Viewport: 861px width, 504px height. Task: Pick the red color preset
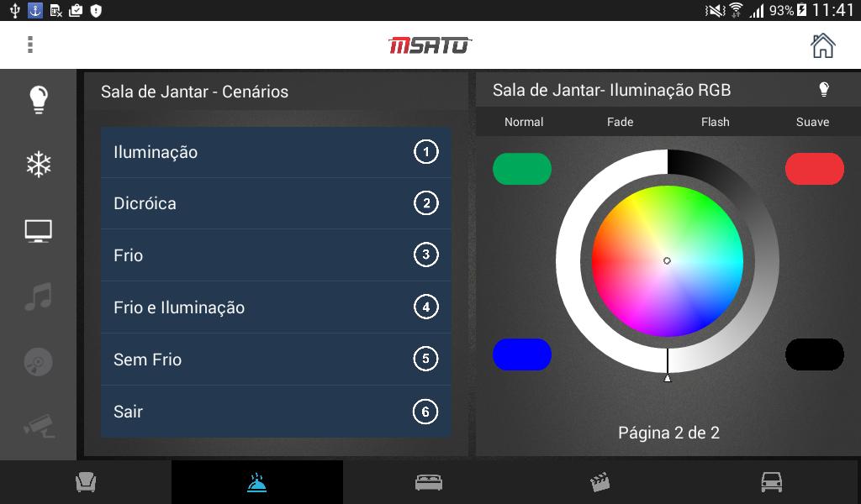(x=814, y=169)
